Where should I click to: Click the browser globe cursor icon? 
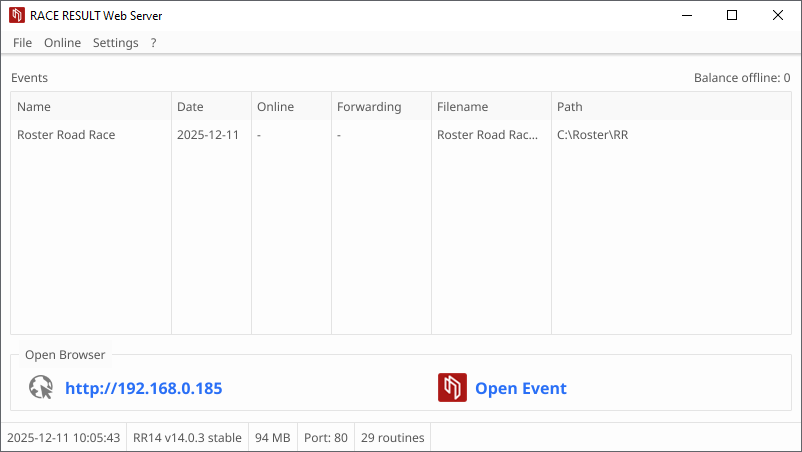pyautogui.click(x=41, y=387)
